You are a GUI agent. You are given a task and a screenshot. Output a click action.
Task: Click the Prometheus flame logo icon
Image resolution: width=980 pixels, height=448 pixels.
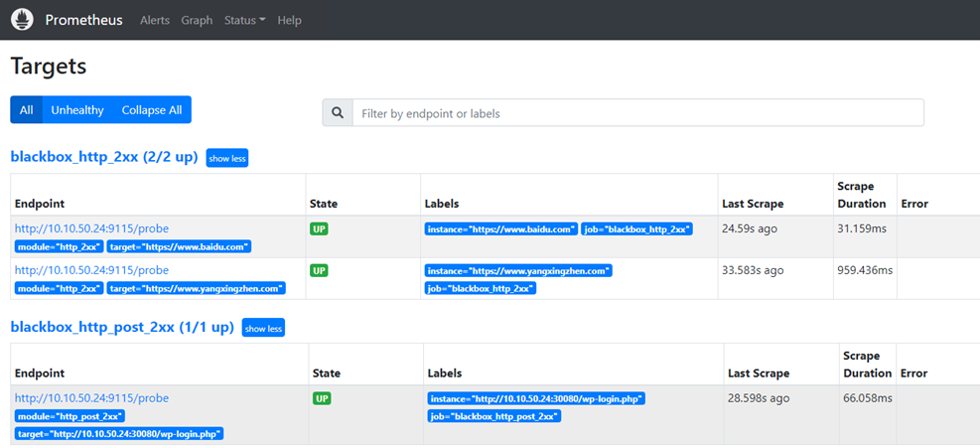point(22,20)
